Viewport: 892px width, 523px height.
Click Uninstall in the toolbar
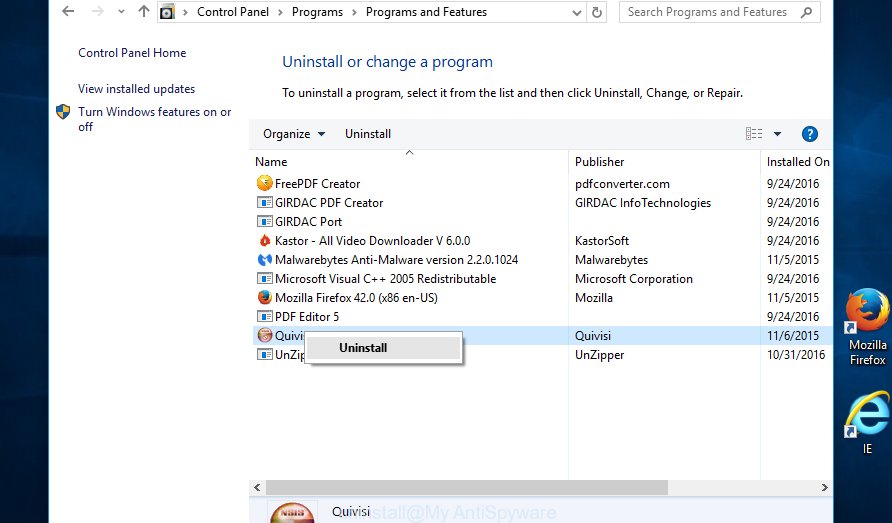pyautogui.click(x=368, y=134)
